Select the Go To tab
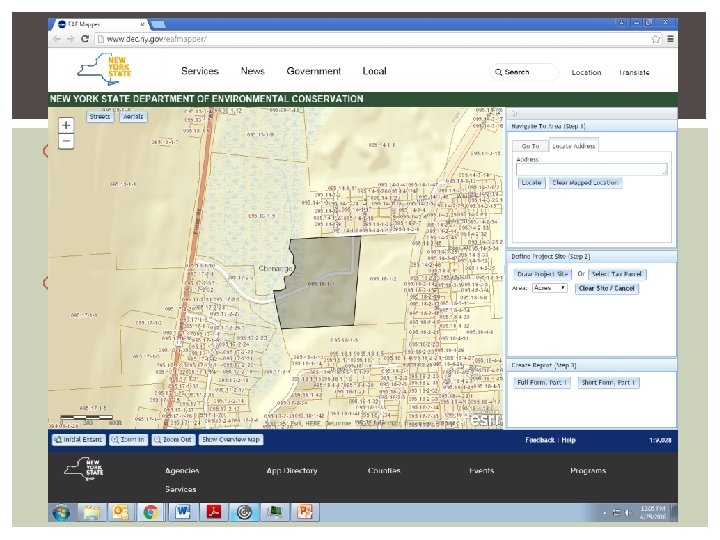 [530, 146]
